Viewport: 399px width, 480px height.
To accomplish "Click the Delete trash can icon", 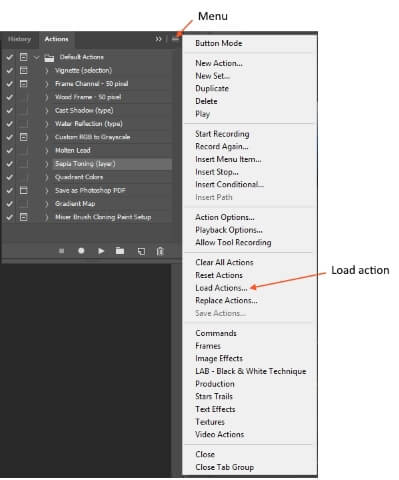I will pos(160,251).
